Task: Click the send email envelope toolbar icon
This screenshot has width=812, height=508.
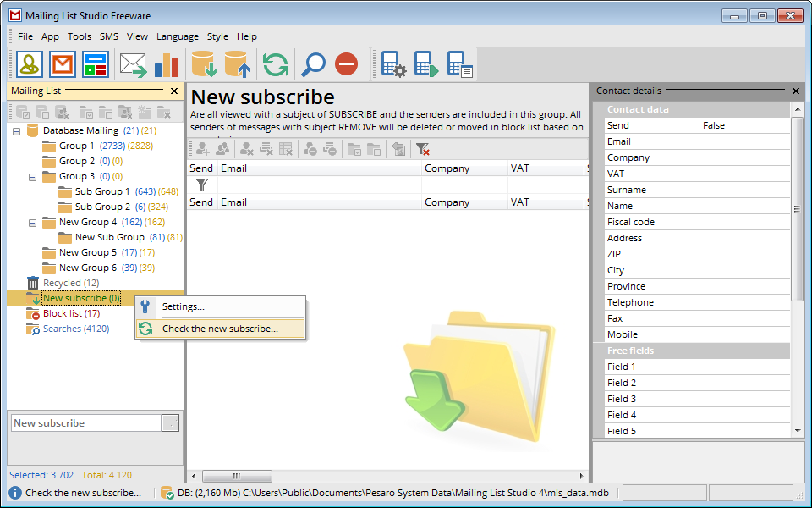Action: coord(133,64)
